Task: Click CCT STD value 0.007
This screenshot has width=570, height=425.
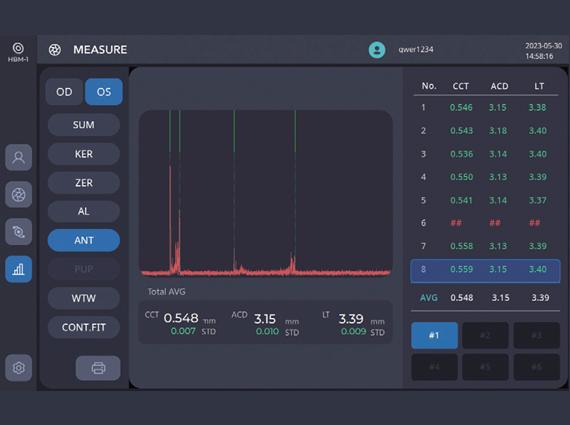Action: pyautogui.click(x=183, y=331)
